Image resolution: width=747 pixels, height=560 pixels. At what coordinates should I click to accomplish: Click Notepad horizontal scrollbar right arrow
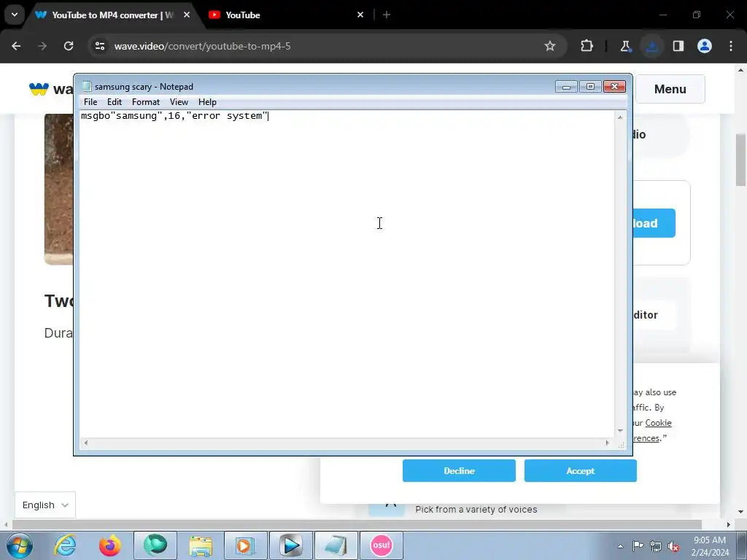607,443
